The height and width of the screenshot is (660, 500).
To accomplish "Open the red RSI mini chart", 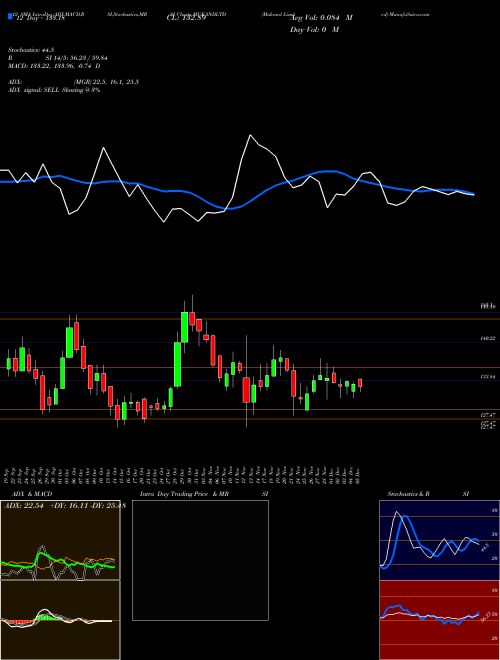I will (x=439, y=620).
